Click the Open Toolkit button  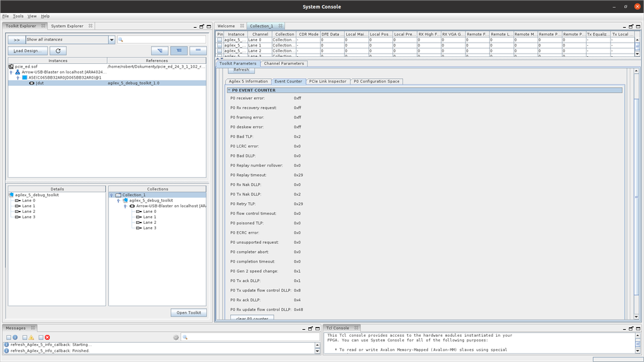point(188,313)
